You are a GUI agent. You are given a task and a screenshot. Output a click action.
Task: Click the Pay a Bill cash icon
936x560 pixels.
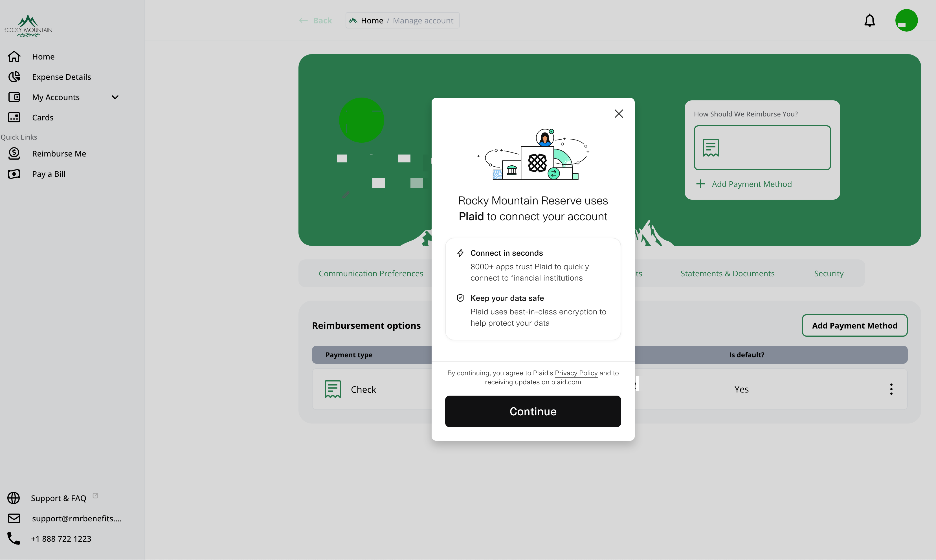[x=14, y=174]
